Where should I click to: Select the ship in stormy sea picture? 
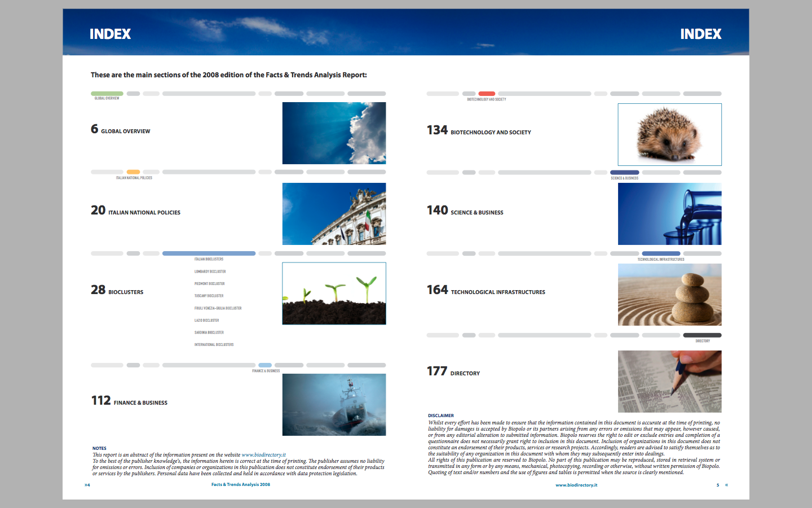(334, 405)
